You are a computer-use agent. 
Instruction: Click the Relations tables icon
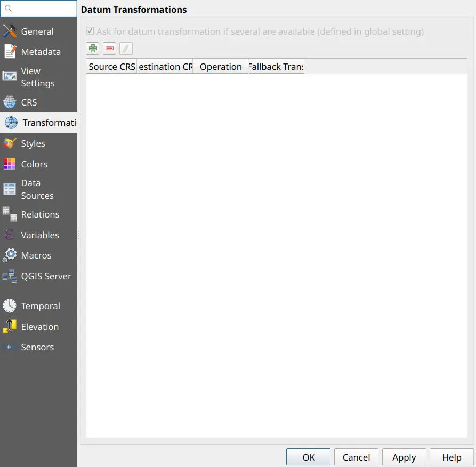[10, 214]
